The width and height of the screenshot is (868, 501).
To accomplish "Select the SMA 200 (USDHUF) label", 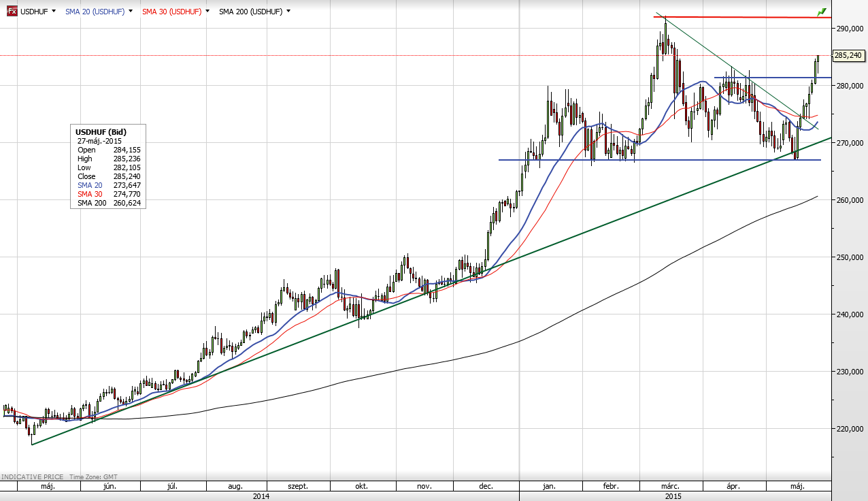I will pos(250,12).
